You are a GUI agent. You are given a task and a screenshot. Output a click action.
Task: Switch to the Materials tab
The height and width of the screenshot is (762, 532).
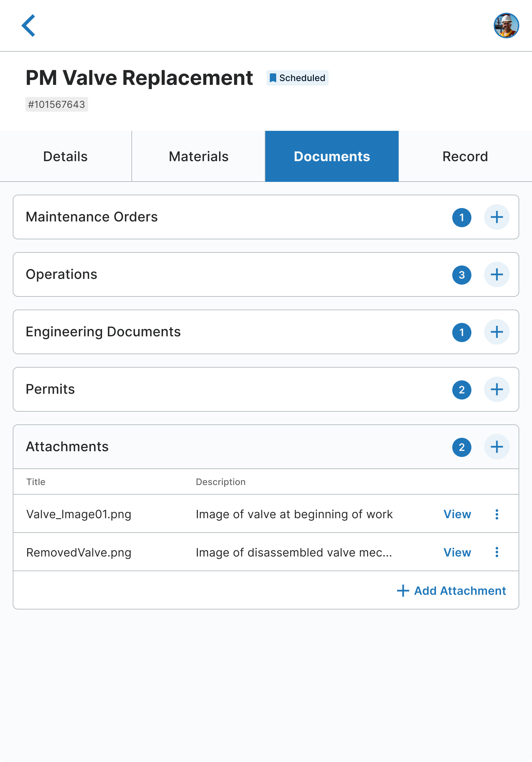(198, 156)
